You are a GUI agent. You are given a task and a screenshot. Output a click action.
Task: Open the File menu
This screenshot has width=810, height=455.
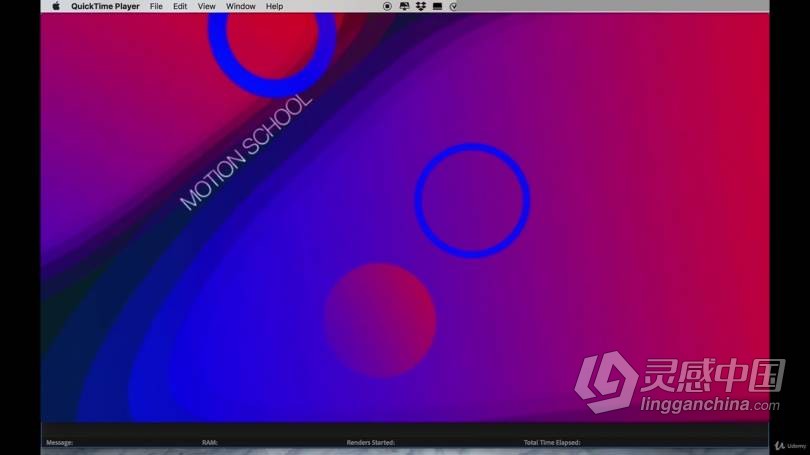coord(156,6)
